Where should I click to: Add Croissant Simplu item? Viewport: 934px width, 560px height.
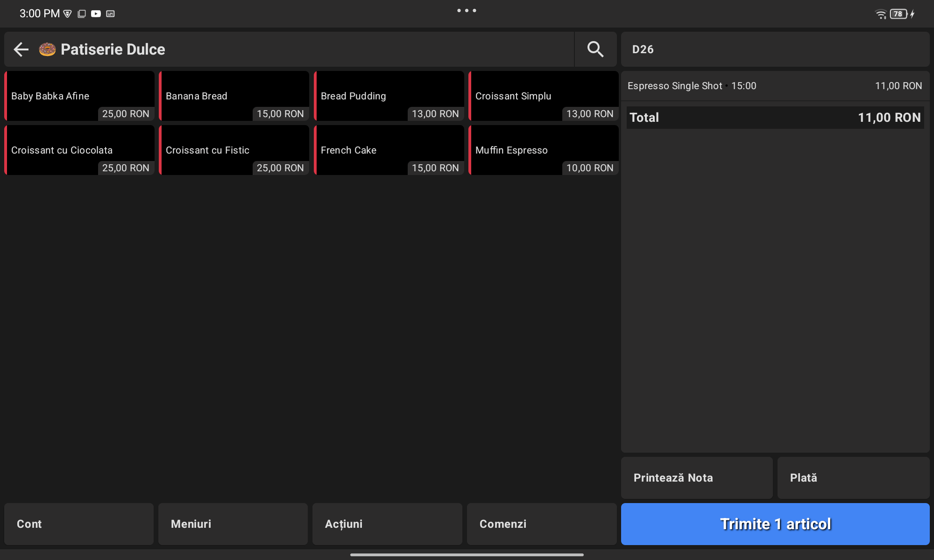point(544,96)
